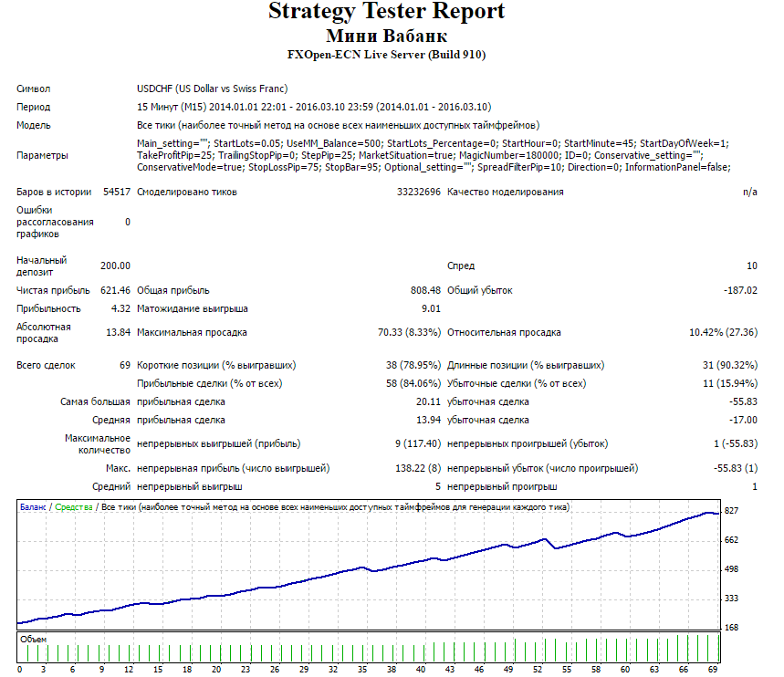The image size is (784, 677).
Task: Click the 662 balance axis label
Action: tap(731, 540)
